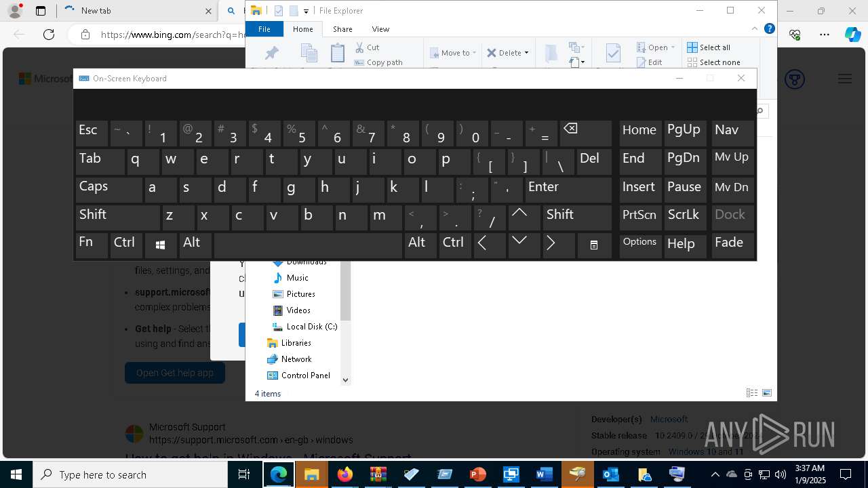868x488 pixels.
Task: Click Select none in ribbon
Action: tap(713, 62)
